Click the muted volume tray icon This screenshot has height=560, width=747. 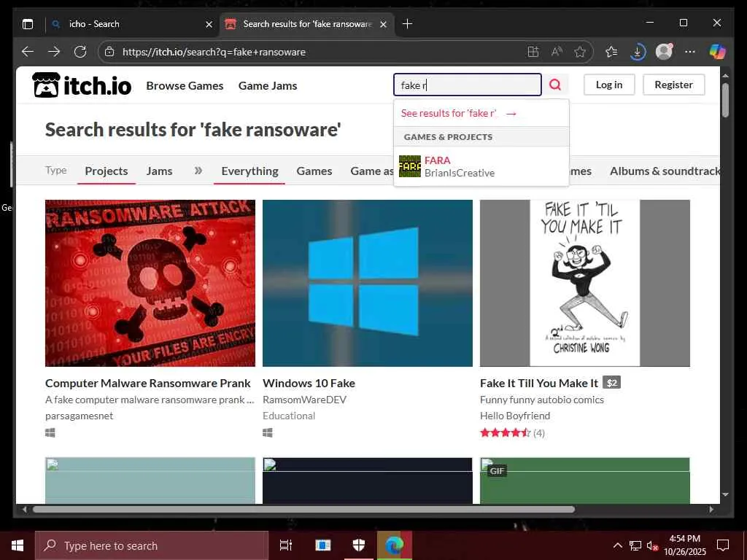tap(652, 545)
